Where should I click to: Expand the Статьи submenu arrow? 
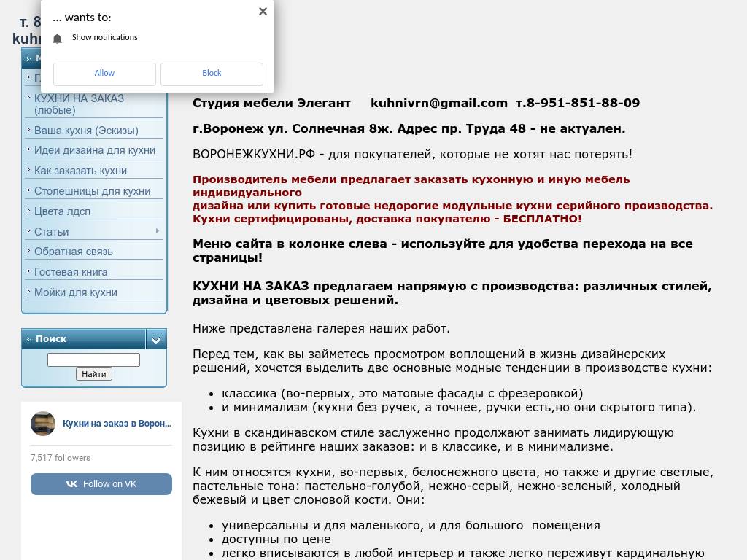point(157,231)
